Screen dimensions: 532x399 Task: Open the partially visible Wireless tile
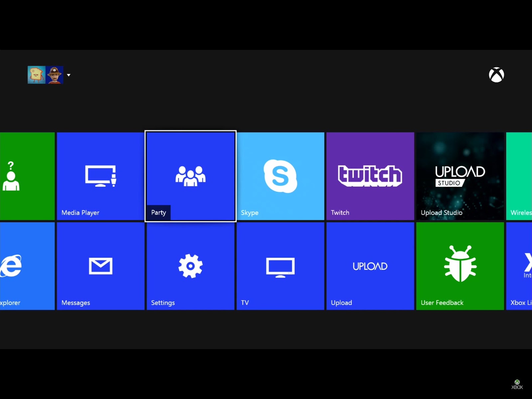[519, 176]
